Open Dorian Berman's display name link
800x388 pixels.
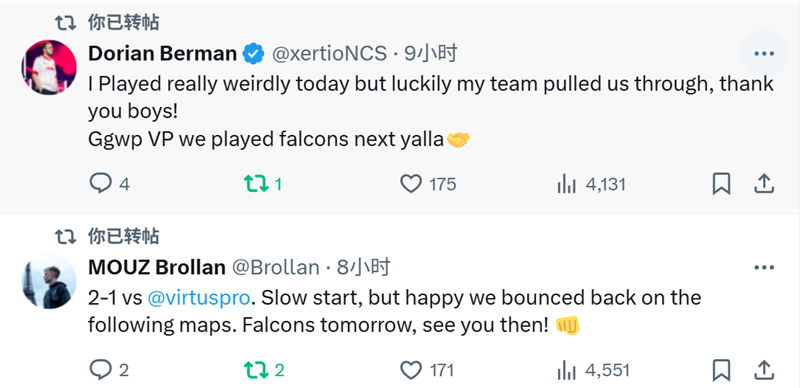click(x=162, y=54)
